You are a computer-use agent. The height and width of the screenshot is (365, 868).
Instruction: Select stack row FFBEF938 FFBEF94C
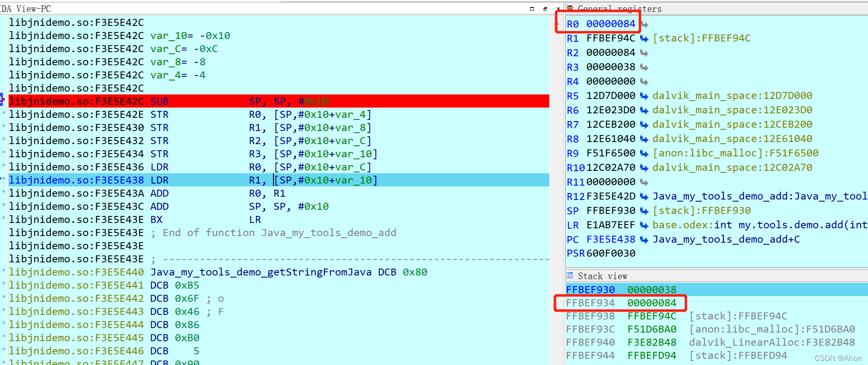coord(716,316)
